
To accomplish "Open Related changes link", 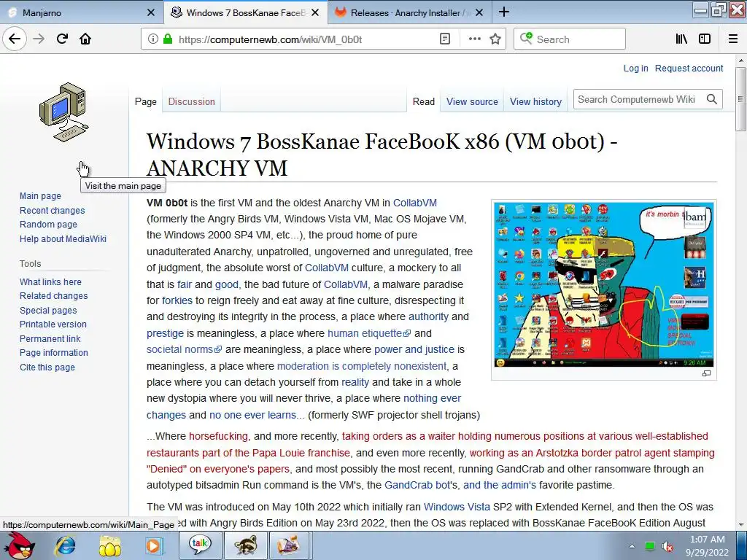I will pos(54,296).
